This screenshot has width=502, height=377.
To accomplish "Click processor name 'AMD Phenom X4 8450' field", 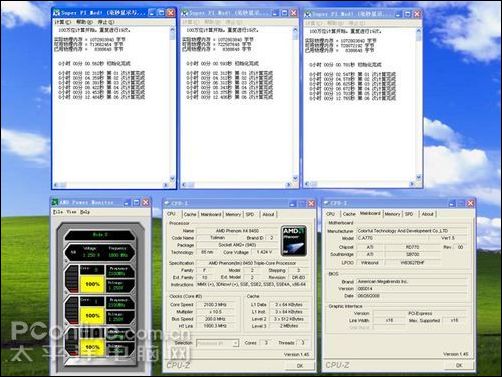I will coord(237,231).
